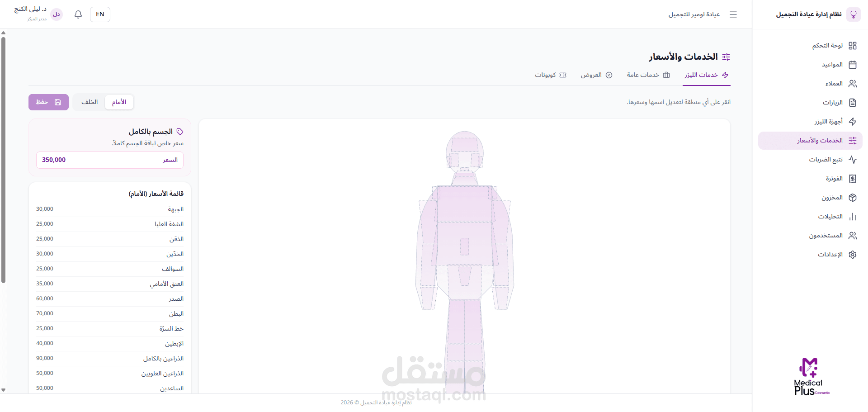Click the الخدّين price row
Viewport: 868px width, 412px height.
[x=110, y=254]
